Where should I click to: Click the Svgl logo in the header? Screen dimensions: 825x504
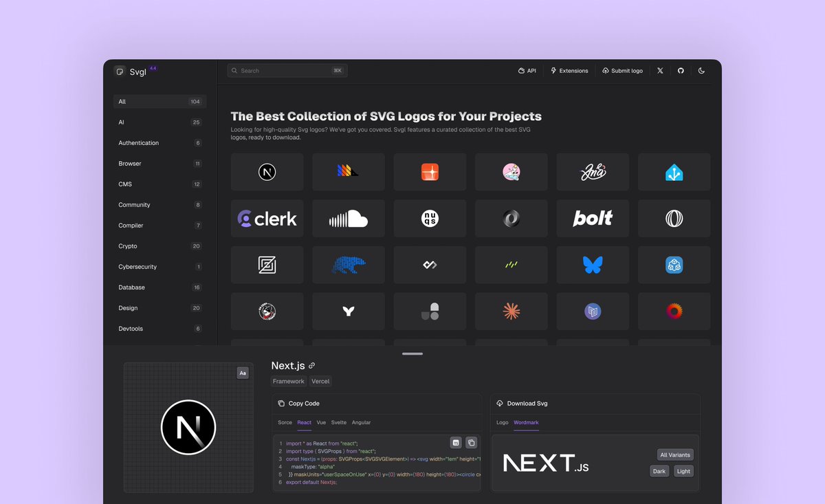tap(131, 71)
